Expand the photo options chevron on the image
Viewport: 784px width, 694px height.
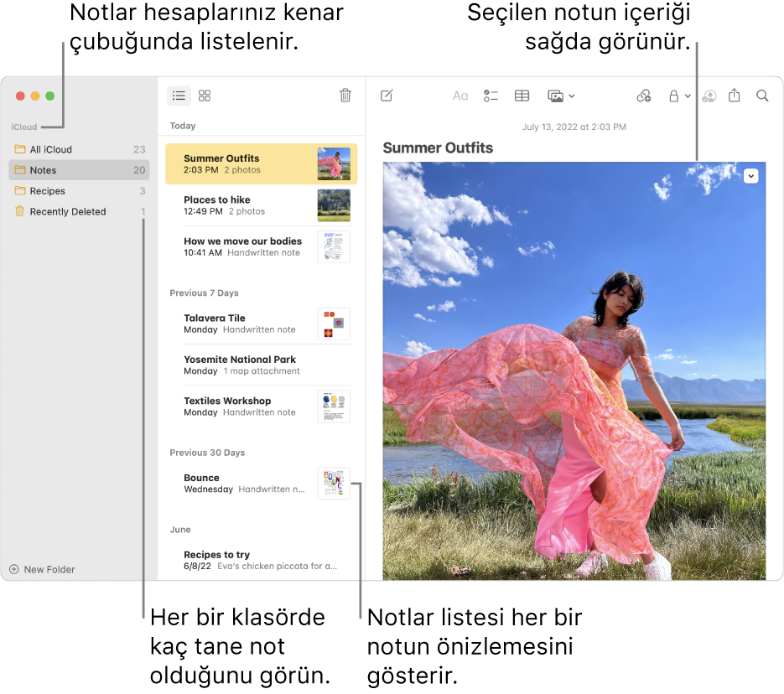coord(751,176)
